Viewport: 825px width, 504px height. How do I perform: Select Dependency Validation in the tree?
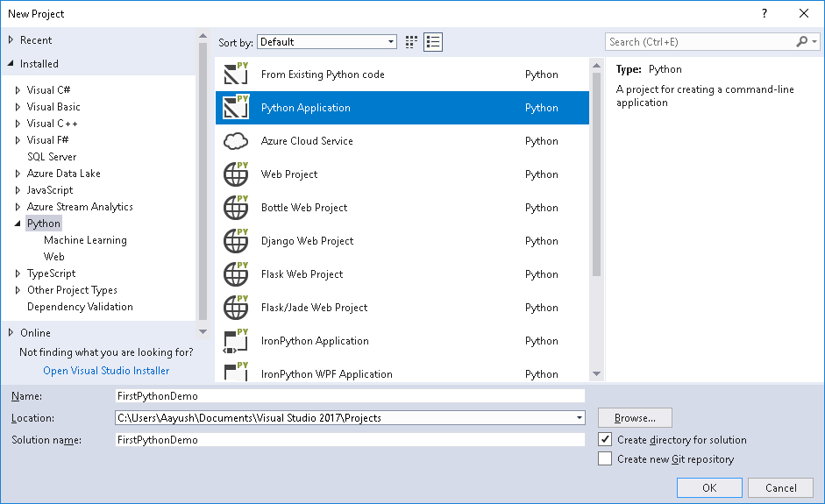coord(80,307)
